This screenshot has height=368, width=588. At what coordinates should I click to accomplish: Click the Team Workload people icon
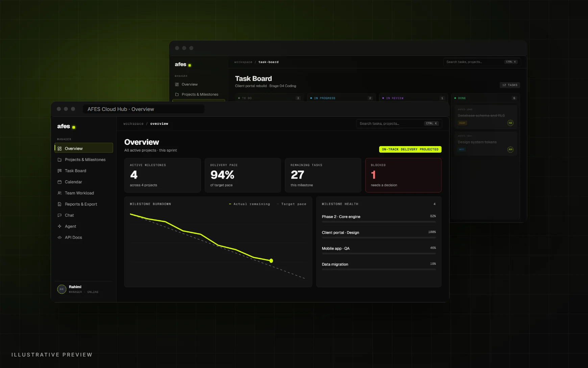pos(59,193)
